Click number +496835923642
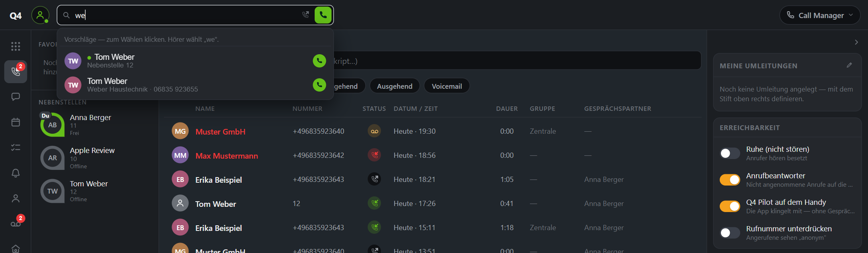Image resolution: width=868 pixels, height=253 pixels. click(x=318, y=155)
